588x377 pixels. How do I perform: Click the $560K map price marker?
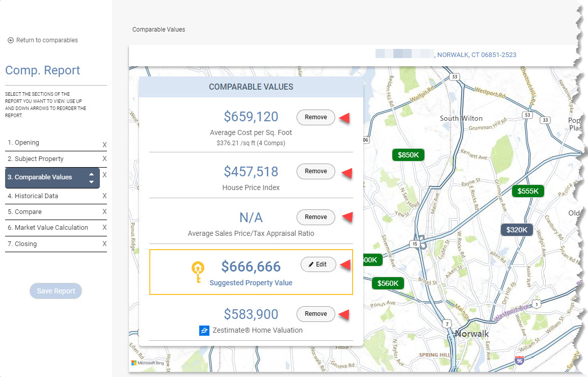tap(388, 283)
